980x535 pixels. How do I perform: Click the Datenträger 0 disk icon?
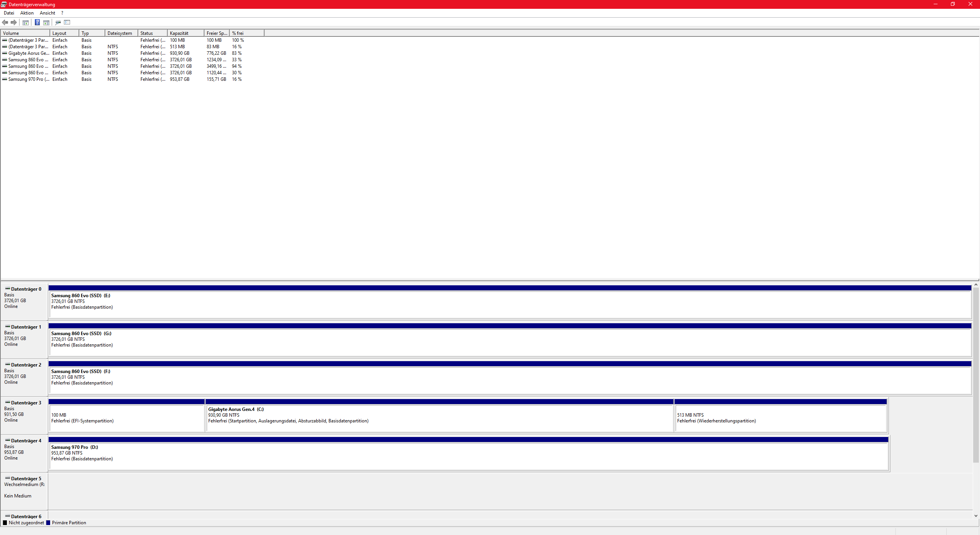pyautogui.click(x=7, y=288)
